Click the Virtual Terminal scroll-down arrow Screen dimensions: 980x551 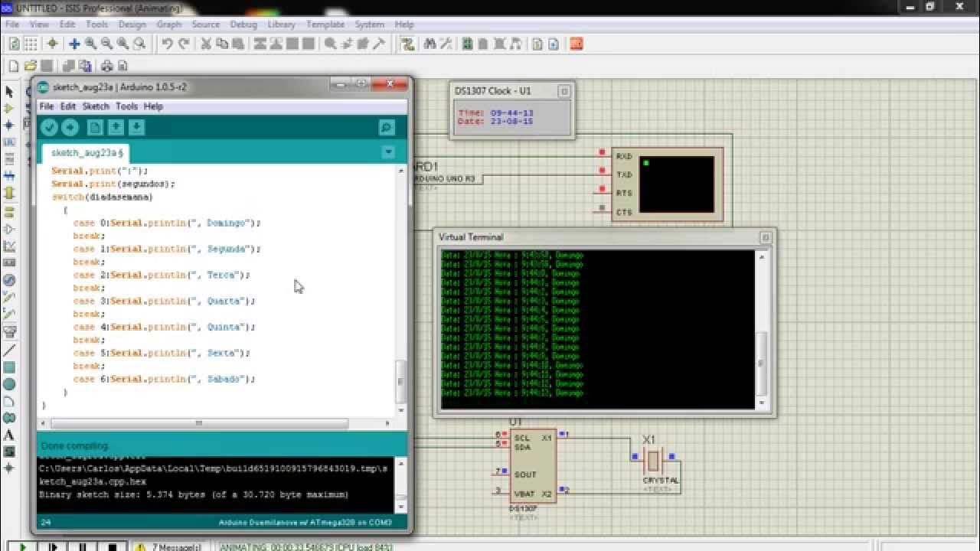(761, 403)
